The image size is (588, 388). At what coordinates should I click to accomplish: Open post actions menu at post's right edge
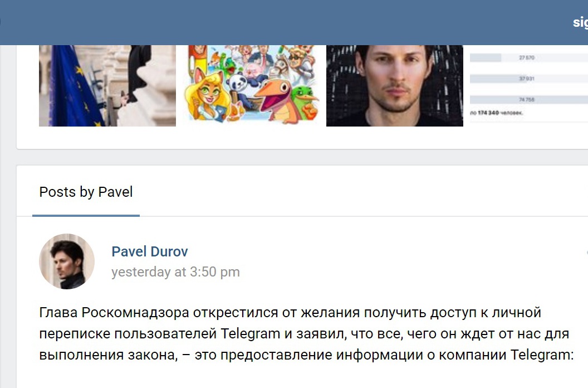586,253
